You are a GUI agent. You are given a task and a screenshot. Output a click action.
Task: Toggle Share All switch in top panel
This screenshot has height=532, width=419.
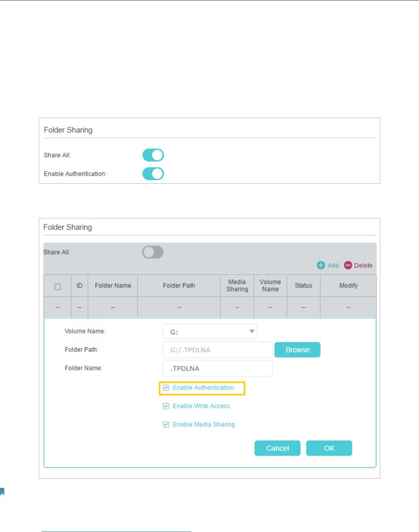coord(153,155)
